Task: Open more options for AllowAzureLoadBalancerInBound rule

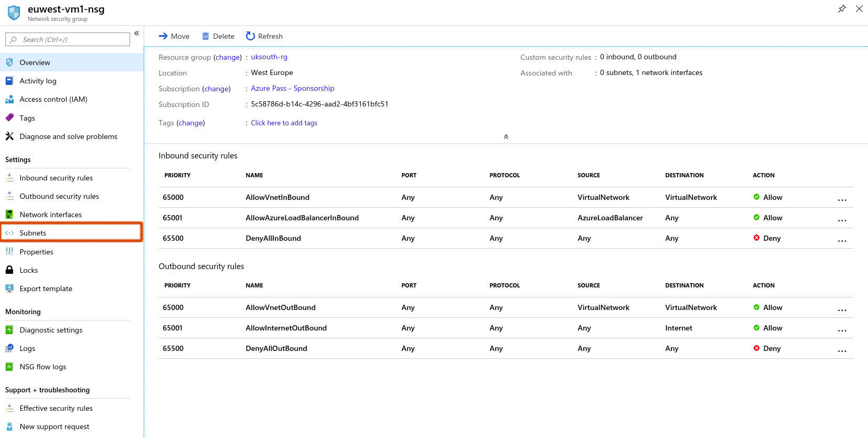Action: pyautogui.click(x=842, y=220)
